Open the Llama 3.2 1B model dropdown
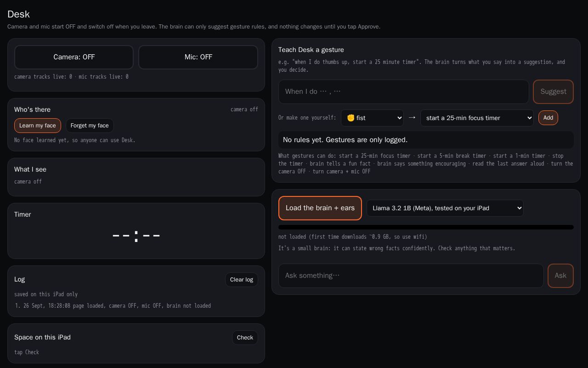588x368 pixels. pos(445,208)
